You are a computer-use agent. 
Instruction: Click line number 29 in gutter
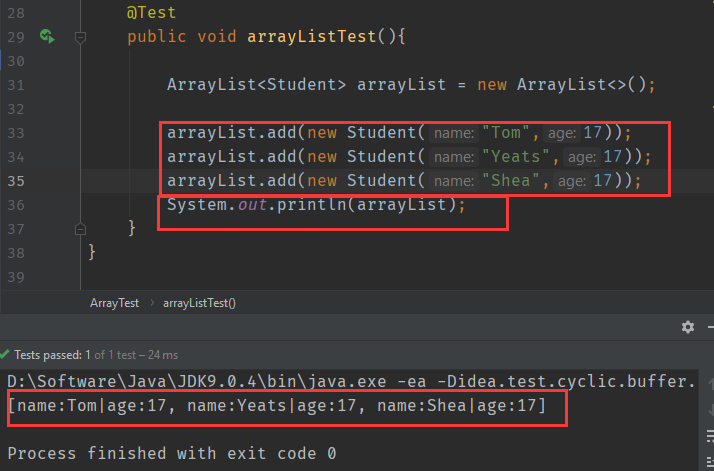16,37
